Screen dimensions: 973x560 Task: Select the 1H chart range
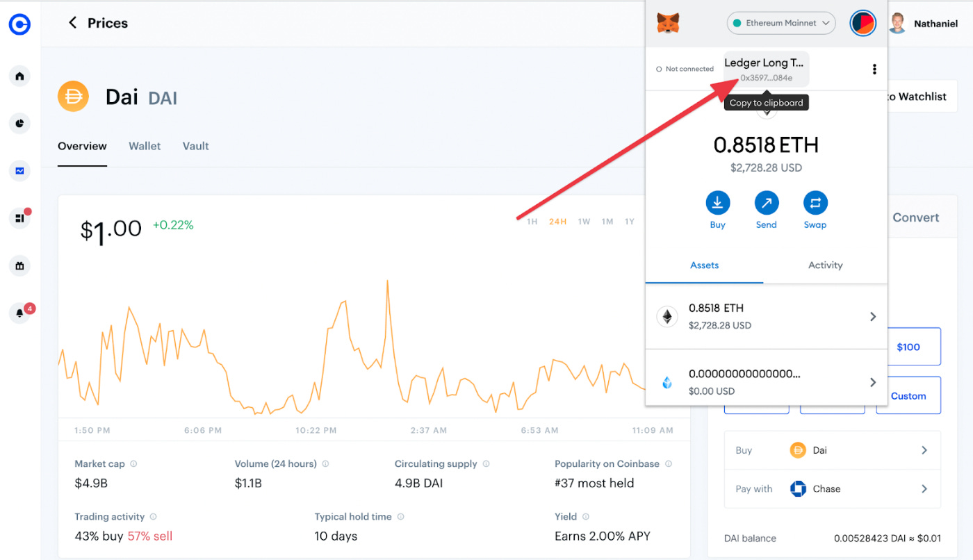click(x=532, y=222)
